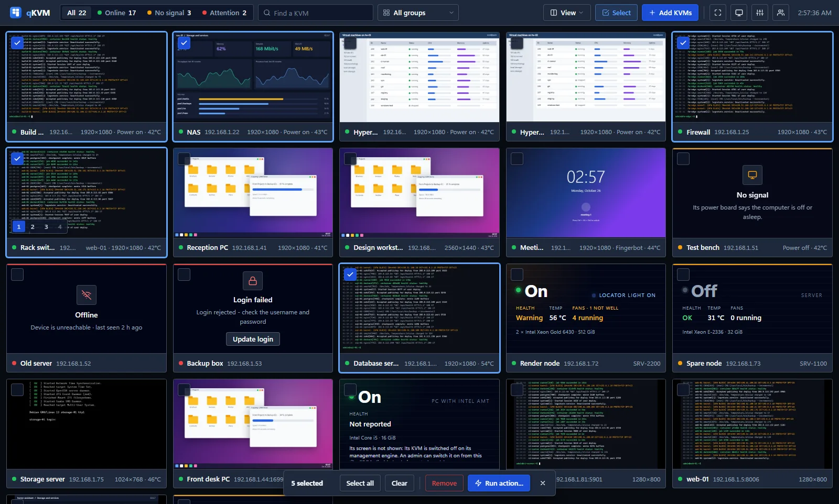Open the web-01 console thumbnail

[752, 424]
